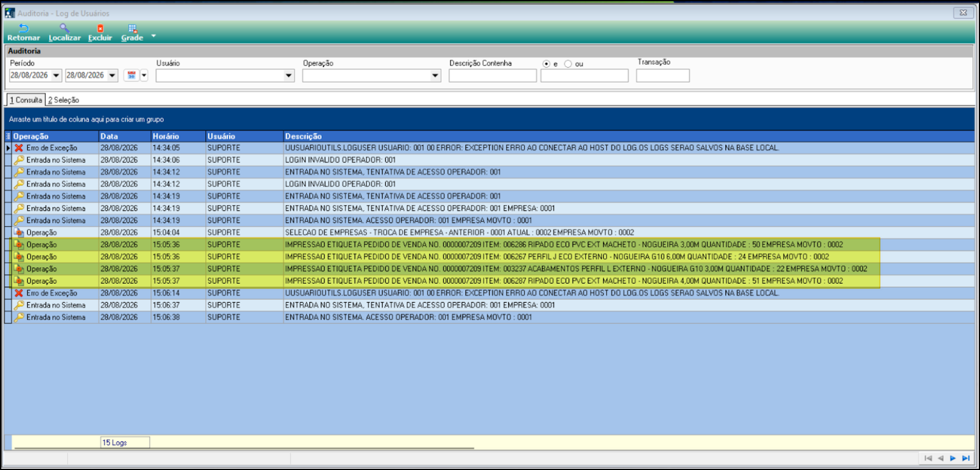The image size is (980, 470).
Task: Click the Descrição column header
Action: pos(629,136)
